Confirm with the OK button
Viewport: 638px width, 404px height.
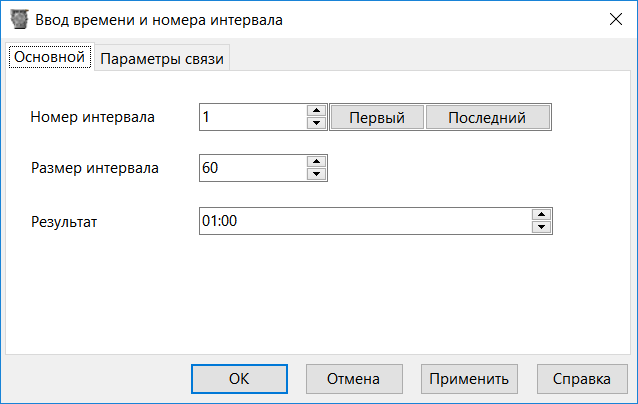click(238, 379)
